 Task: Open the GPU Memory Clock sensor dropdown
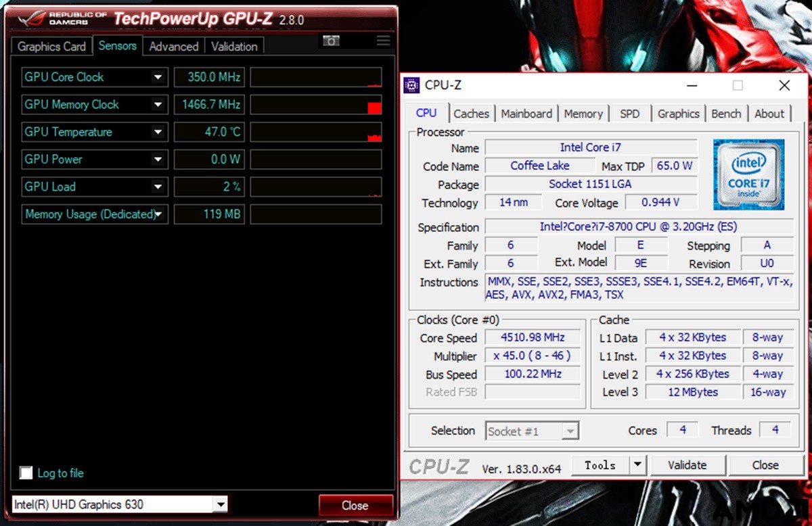click(x=158, y=105)
